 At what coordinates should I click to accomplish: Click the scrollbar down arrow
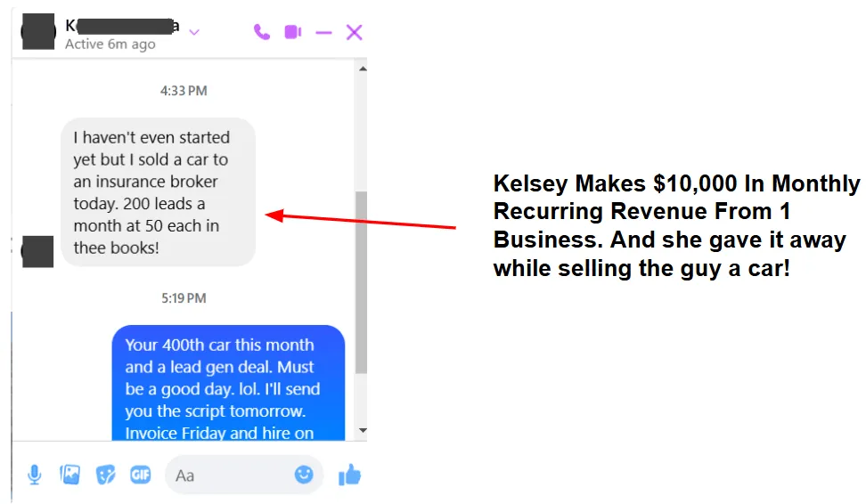point(363,430)
